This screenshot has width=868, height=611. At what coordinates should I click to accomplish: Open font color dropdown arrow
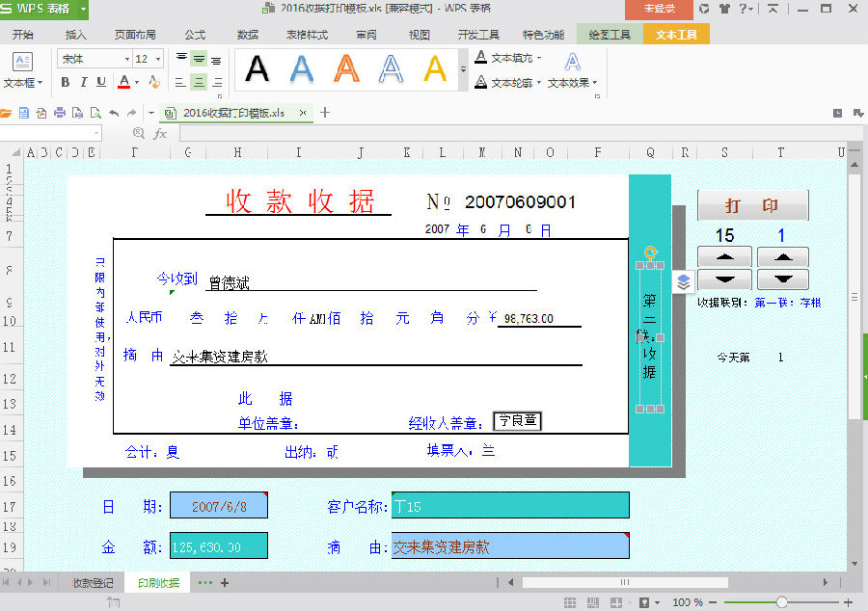pyautogui.click(x=137, y=83)
